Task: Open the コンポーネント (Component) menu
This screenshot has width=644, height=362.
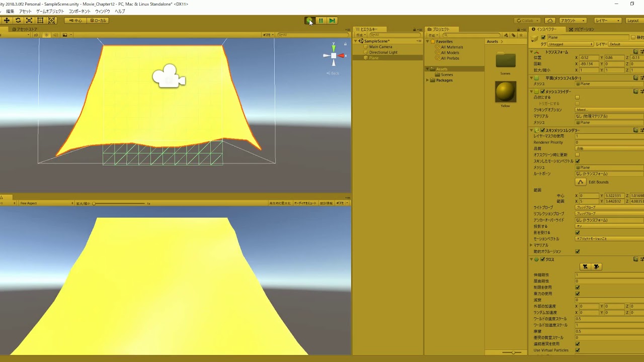Action: [x=79, y=11]
